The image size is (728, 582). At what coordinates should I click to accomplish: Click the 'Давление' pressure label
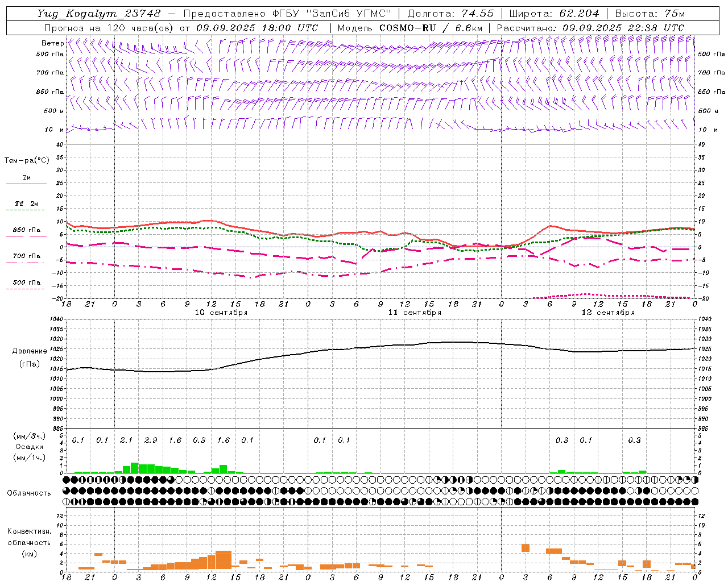(29, 351)
